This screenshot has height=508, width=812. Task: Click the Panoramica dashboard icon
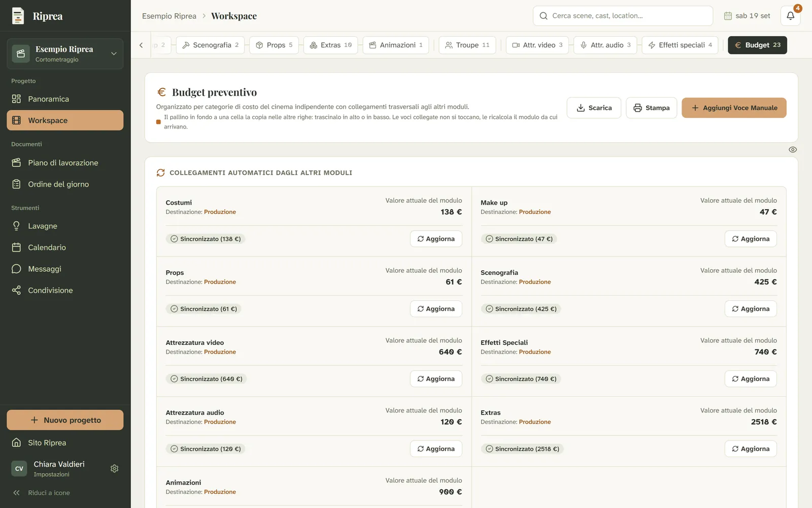coord(16,99)
